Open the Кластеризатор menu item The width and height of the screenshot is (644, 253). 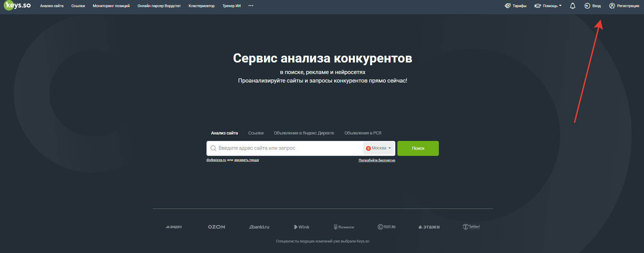tap(201, 6)
